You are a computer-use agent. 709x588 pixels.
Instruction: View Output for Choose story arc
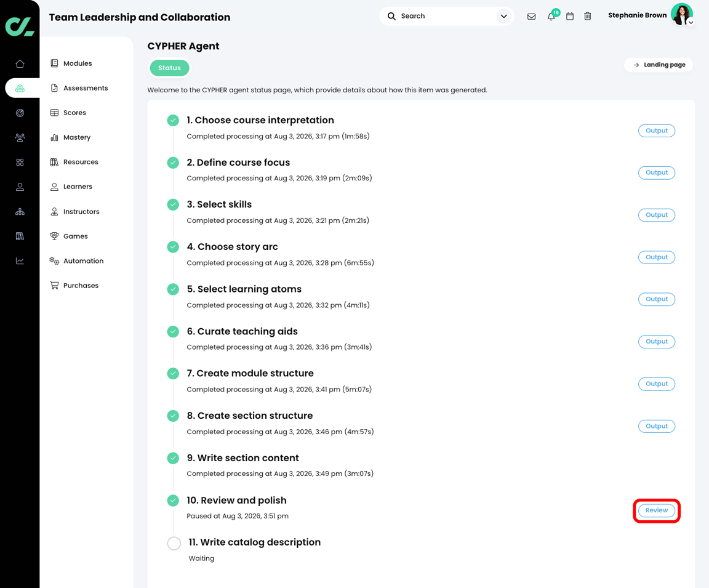pyautogui.click(x=657, y=257)
